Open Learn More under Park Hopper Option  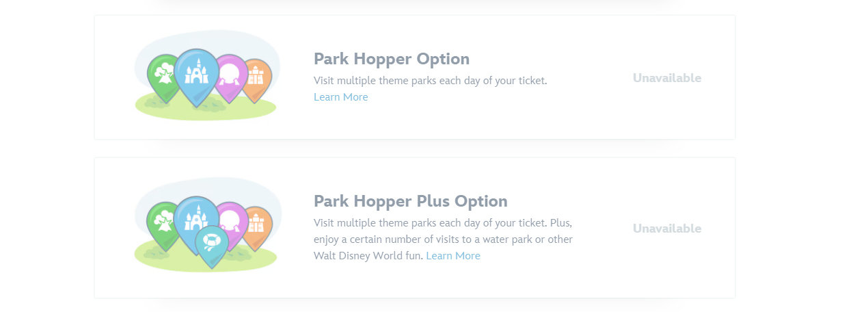(340, 97)
